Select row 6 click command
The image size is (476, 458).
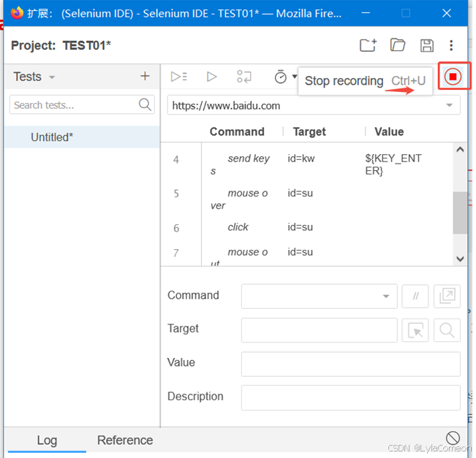click(306, 227)
